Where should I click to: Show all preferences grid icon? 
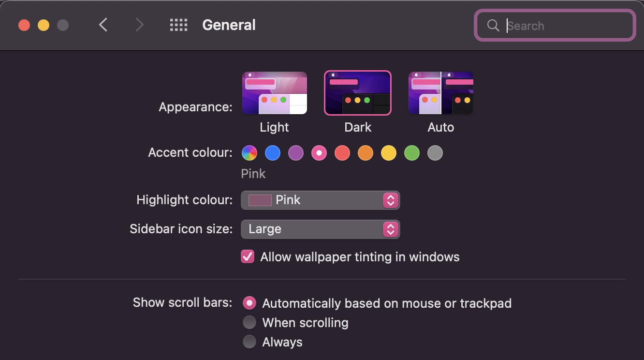click(178, 25)
